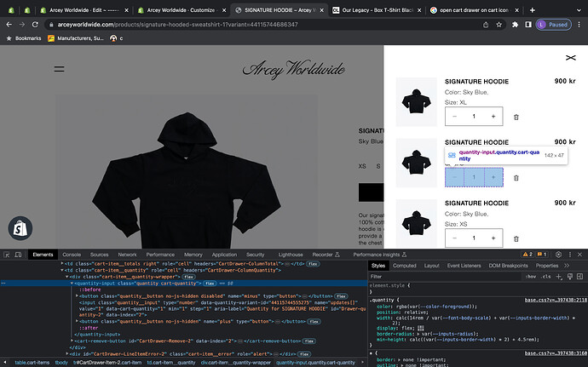Go back in browser history
The width and height of the screenshot is (588, 367).
(9, 25)
